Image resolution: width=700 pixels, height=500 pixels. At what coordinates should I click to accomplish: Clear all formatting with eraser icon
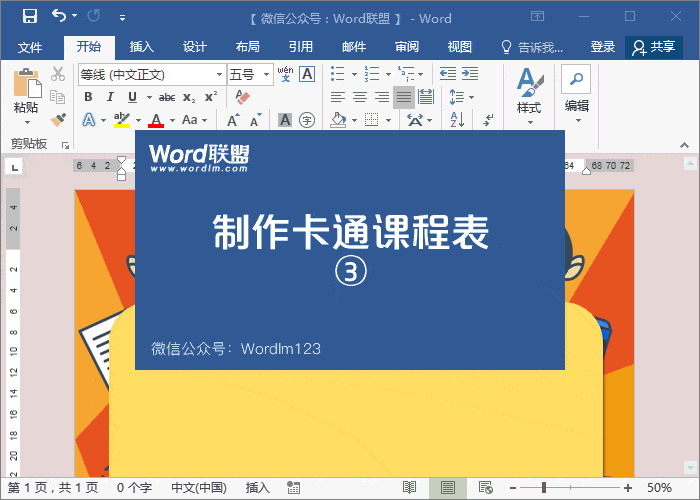pos(242,97)
